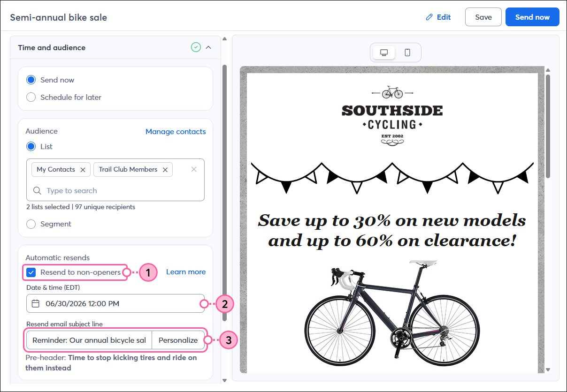Click Personalize button for subject line

(x=178, y=340)
